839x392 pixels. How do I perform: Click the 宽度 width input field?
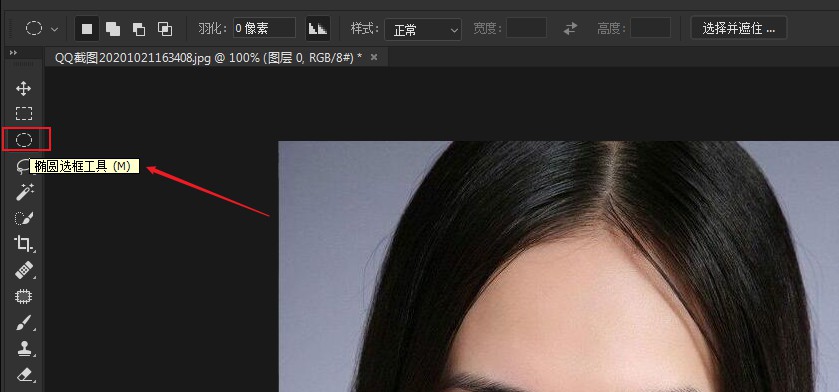click(527, 28)
